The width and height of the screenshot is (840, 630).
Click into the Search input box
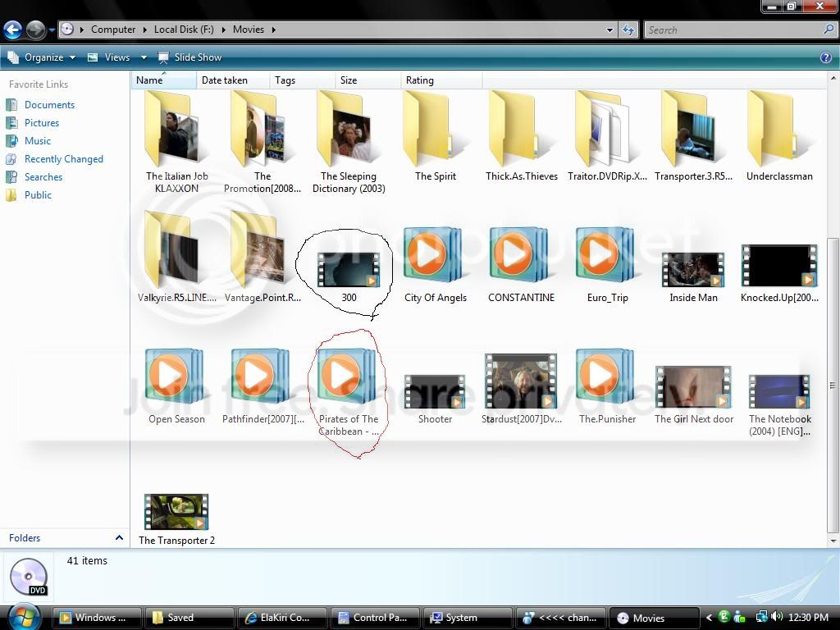click(734, 30)
